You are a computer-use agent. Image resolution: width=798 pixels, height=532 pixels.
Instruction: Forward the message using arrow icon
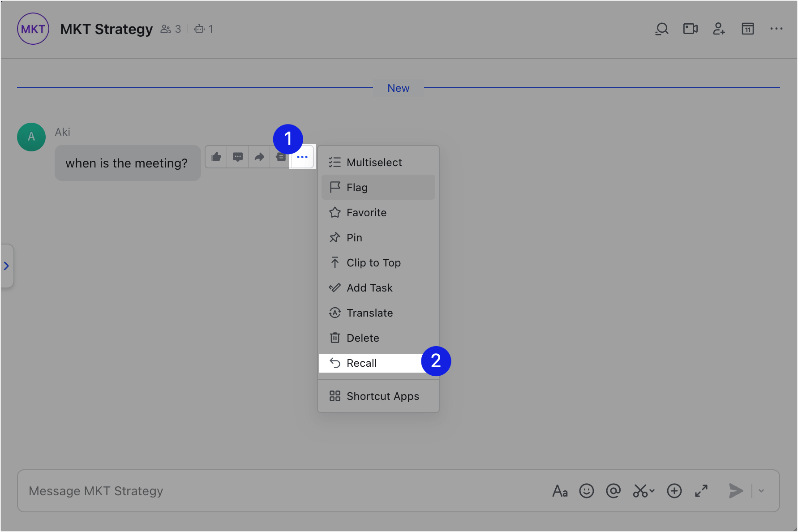tap(259, 157)
